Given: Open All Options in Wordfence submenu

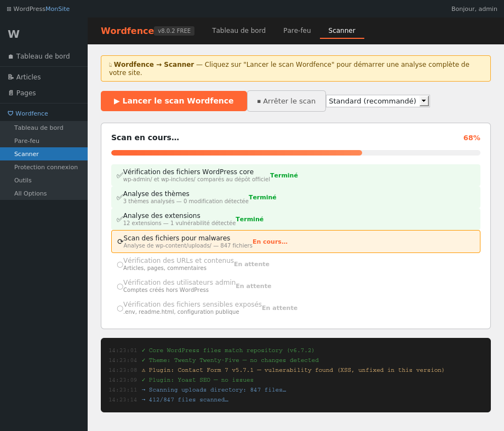Looking at the screenshot, I should 44,193.
